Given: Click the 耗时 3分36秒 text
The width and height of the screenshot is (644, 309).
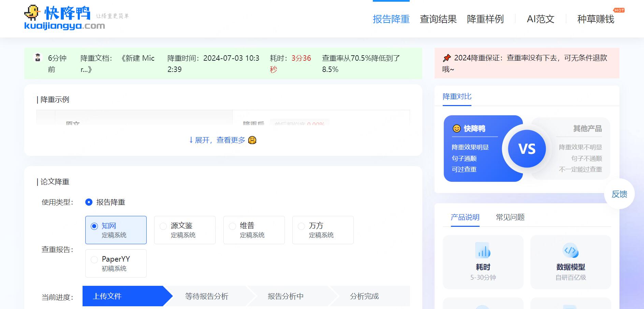Looking at the screenshot, I should pyautogui.click(x=291, y=63).
